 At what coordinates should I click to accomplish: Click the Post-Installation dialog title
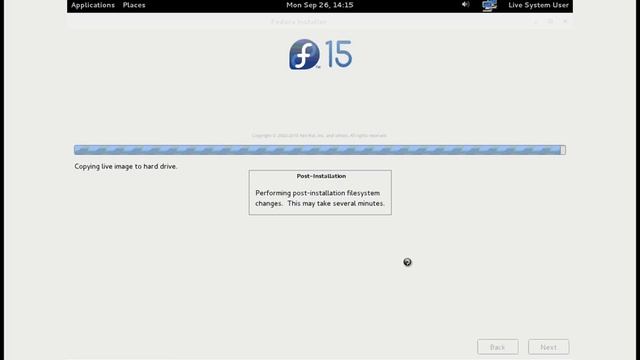(321, 176)
